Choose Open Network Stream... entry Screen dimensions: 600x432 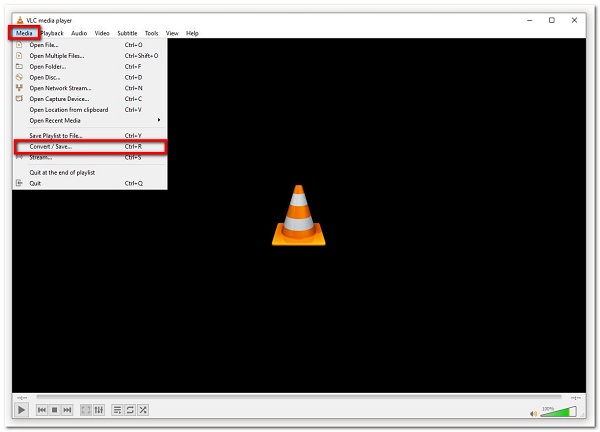[90, 88]
